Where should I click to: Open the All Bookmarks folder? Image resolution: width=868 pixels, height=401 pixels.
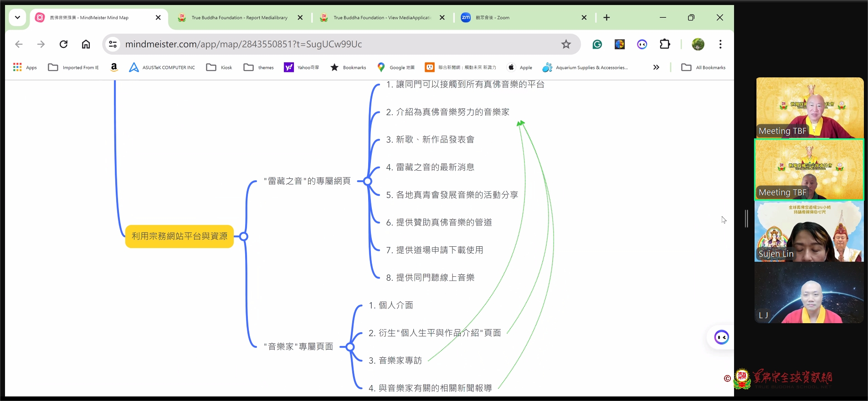[x=704, y=67]
